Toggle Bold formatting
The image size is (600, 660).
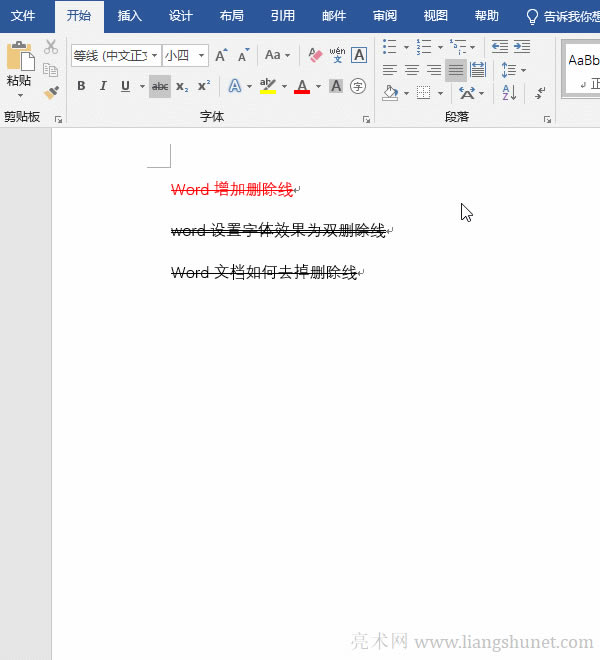pyautogui.click(x=82, y=86)
